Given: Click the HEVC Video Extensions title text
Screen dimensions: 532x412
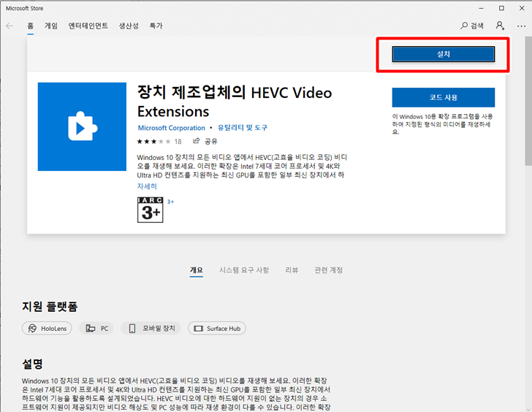Looking at the screenshot, I should (235, 102).
